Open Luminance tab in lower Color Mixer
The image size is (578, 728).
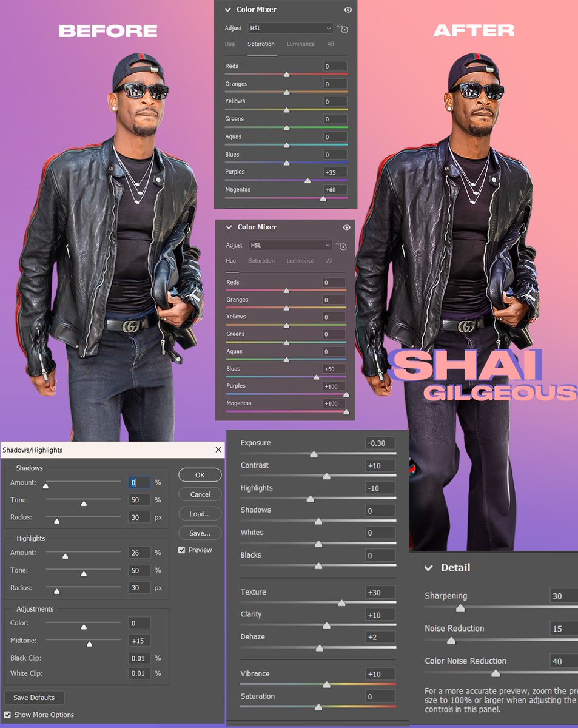click(300, 261)
